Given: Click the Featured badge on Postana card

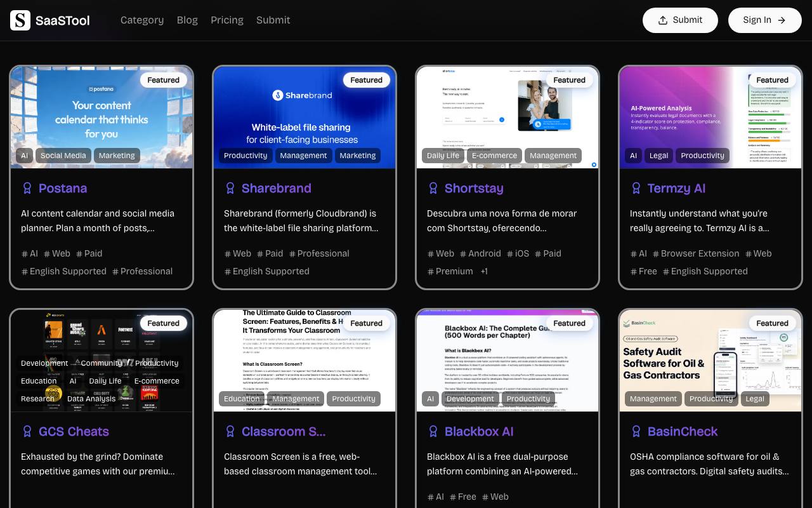Looking at the screenshot, I should click(164, 80).
